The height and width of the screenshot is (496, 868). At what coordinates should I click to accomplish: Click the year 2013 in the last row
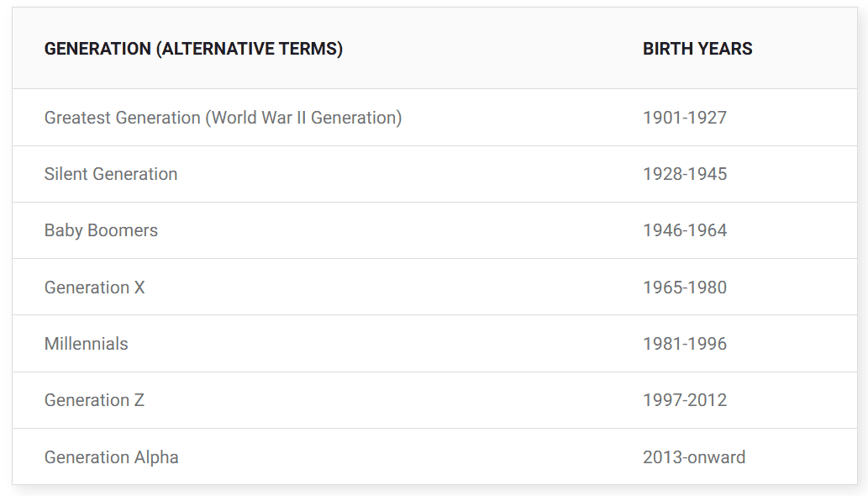tap(661, 457)
